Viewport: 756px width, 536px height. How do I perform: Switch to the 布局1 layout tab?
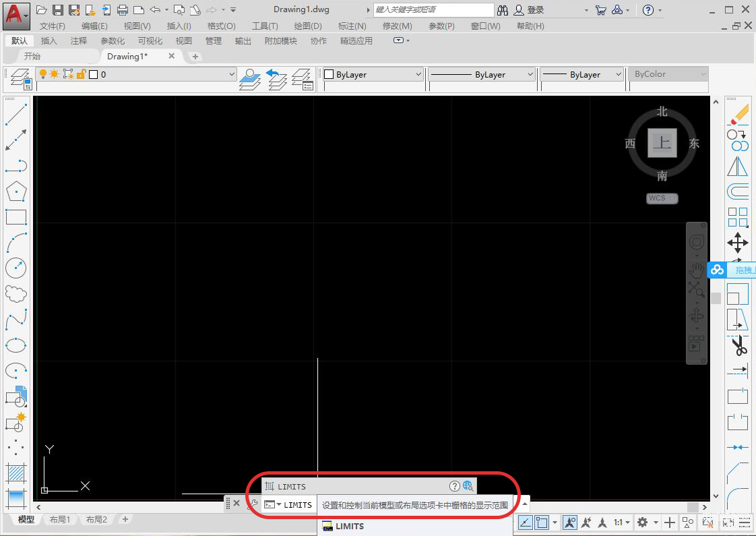[x=60, y=520]
